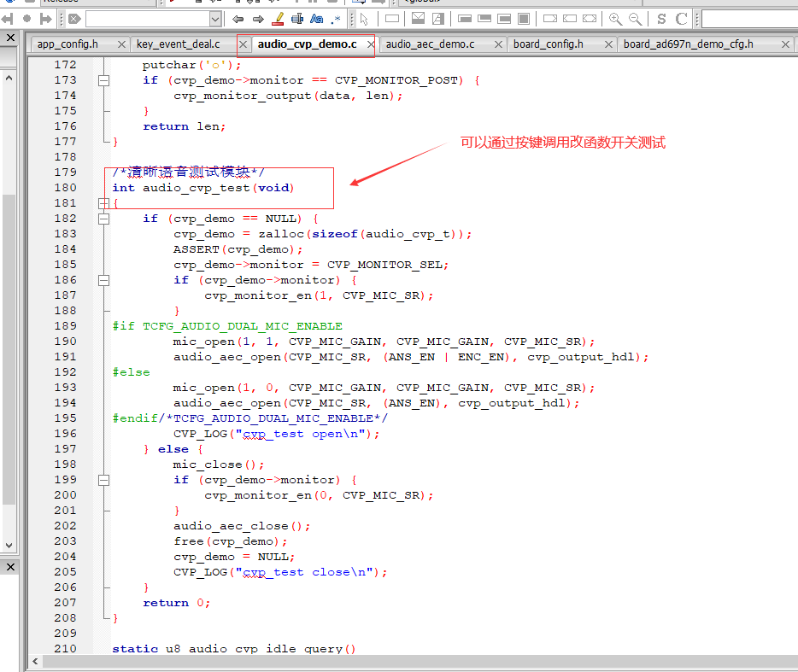
Task: Click the jump back arrow icon
Action: (x=7, y=20)
